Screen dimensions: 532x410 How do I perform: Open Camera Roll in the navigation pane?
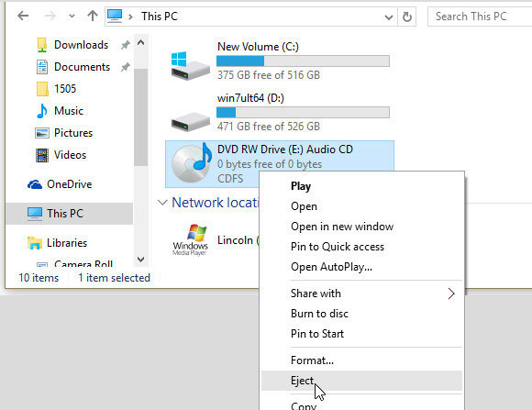[x=83, y=264]
